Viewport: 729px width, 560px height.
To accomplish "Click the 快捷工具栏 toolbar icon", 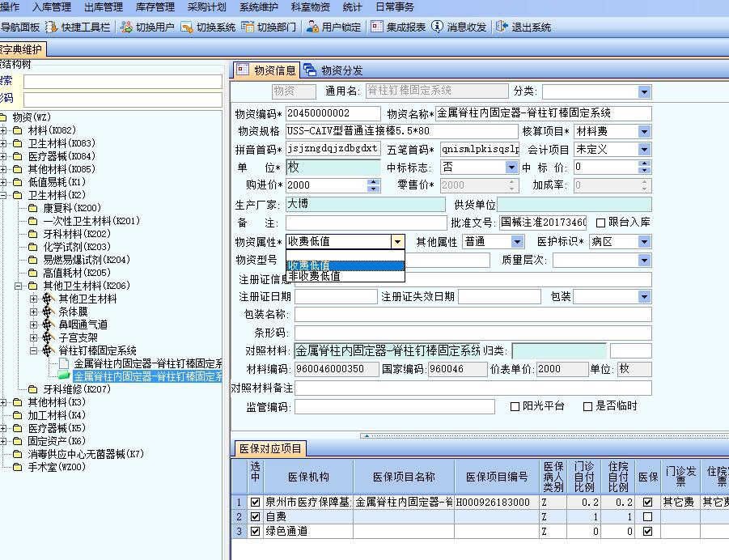I will 52,27.
